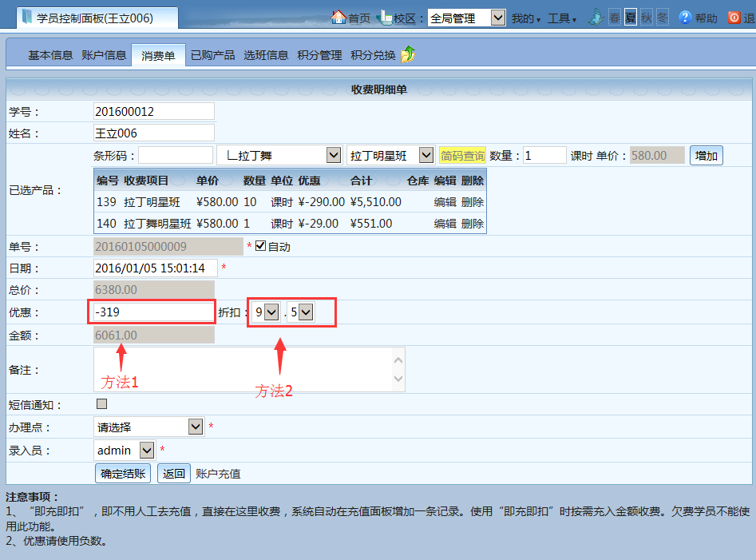Open the 拉丁舞 category dropdown

[279, 155]
